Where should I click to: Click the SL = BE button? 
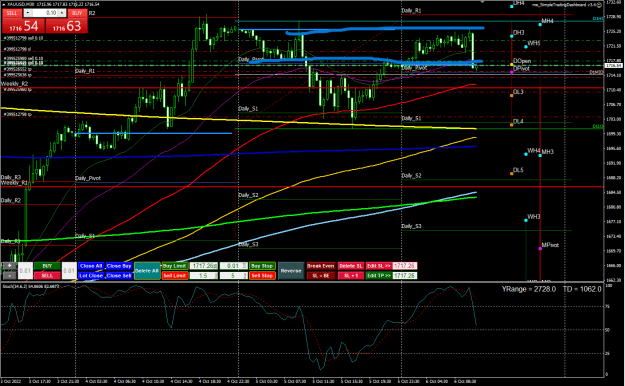coord(320,276)
